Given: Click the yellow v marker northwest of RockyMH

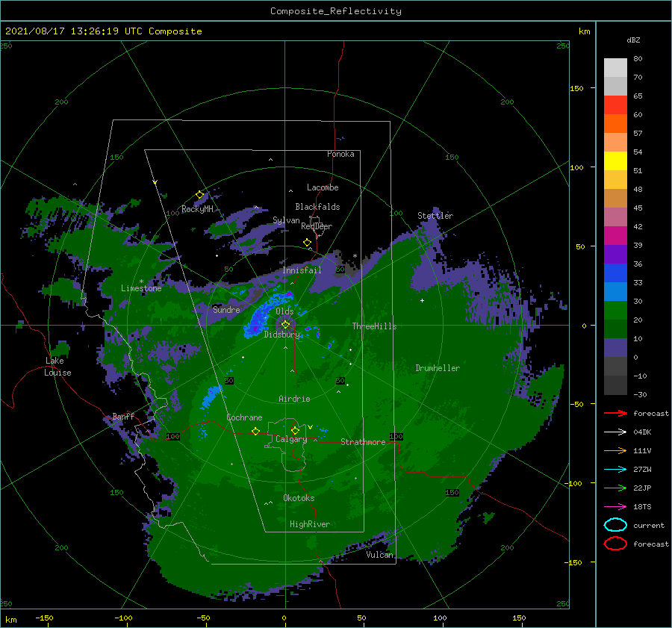Looking at the screenshot, I should pyautogui.click(x=155, y=182).
